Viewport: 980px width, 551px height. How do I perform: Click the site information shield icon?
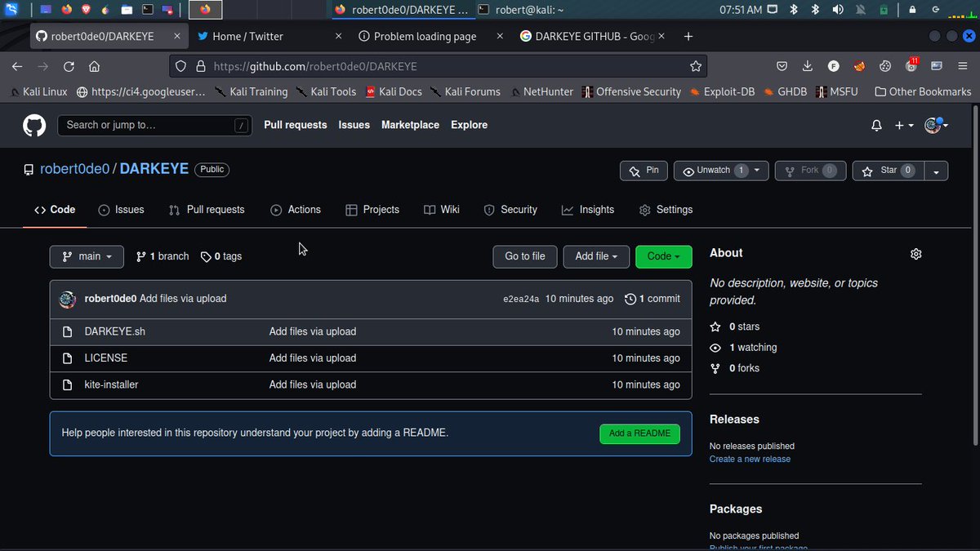[x=180, y=66]
